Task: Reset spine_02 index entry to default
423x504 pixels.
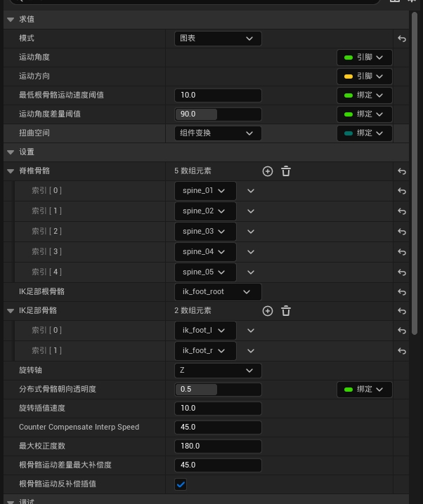Action: coord(402,211)
